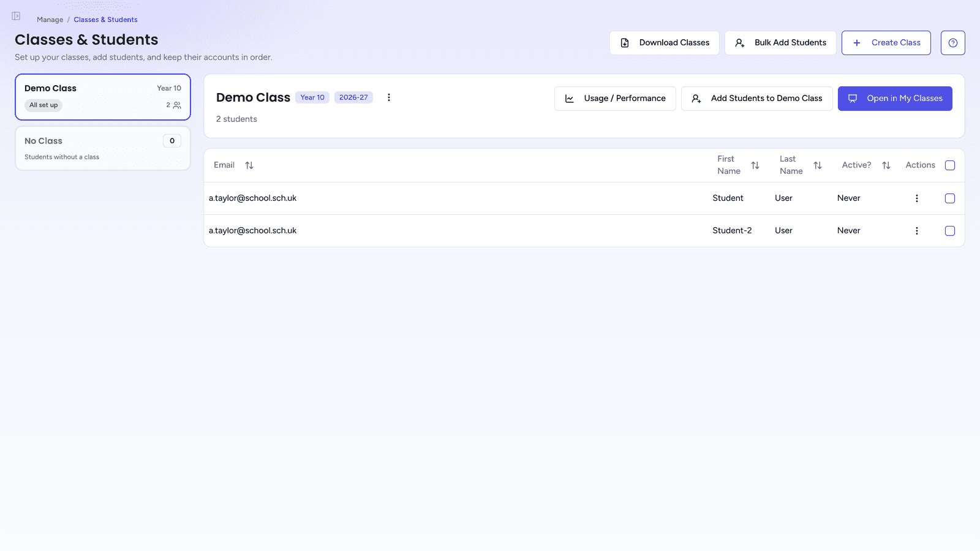Open Classes & Students breadcrumb link
The image size is (980, 551).
105,20
